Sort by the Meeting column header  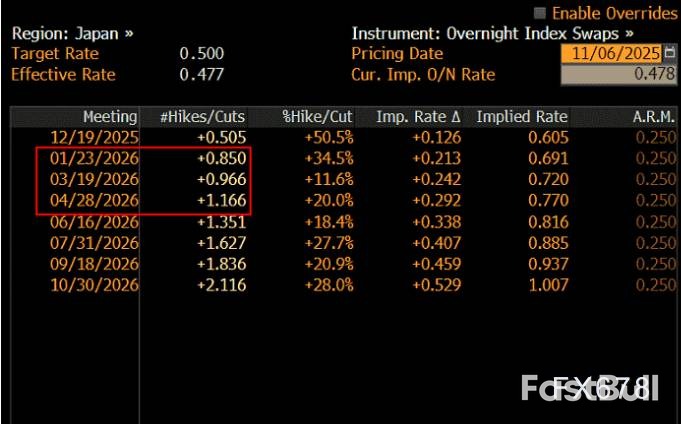coord(109,117)
